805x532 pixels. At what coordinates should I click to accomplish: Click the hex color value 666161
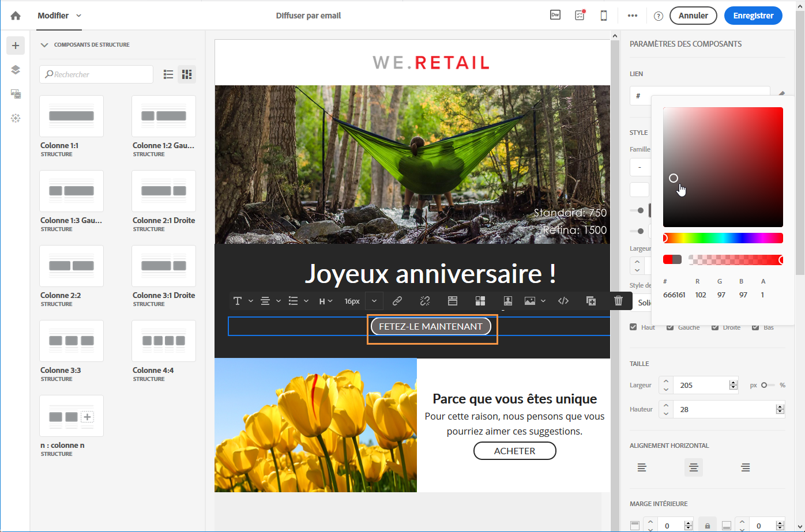(x=674, y=295)
